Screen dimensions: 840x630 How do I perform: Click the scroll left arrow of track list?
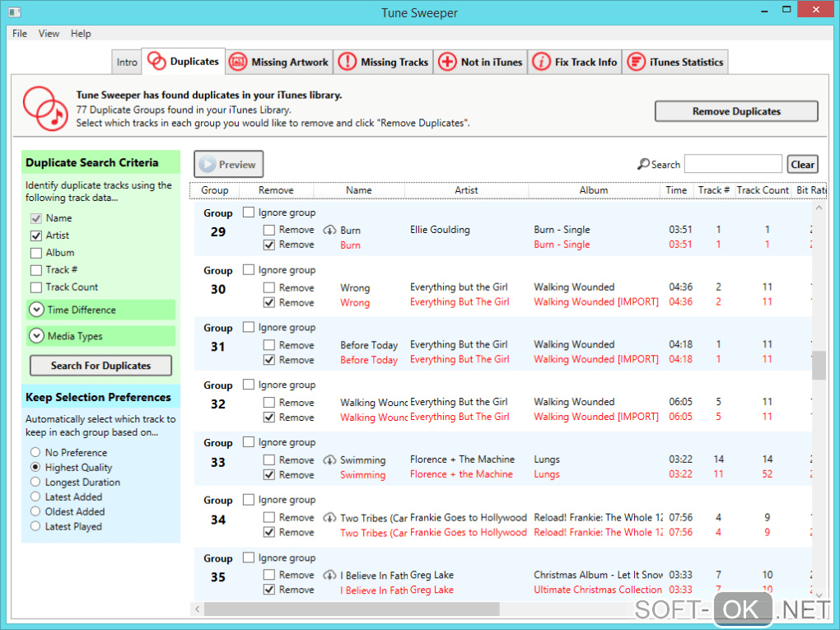pos(197,609)
